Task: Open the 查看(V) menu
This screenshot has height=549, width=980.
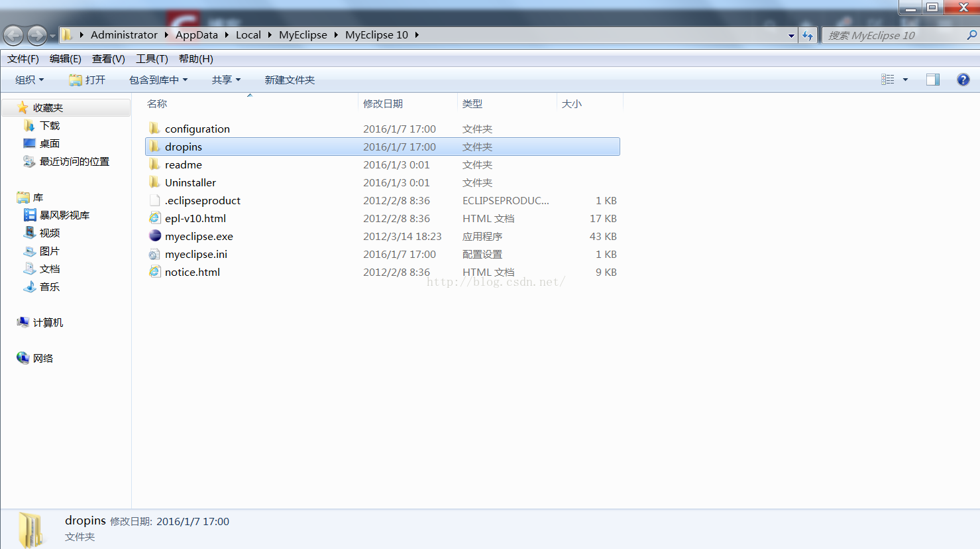Action: 109,58
